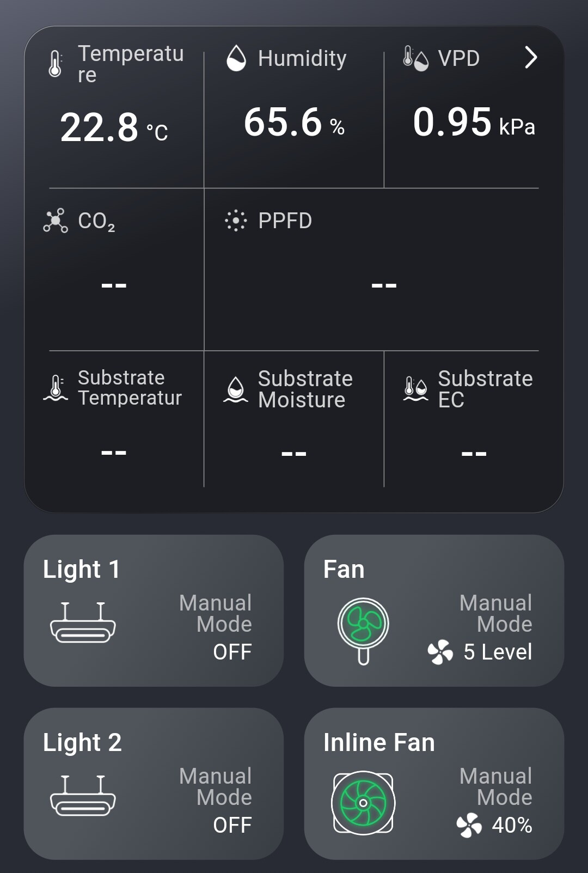Click the Substrate Moisture droplet icon
The height and width of the screenshot is (873, 588).
[x=236, y=389]
